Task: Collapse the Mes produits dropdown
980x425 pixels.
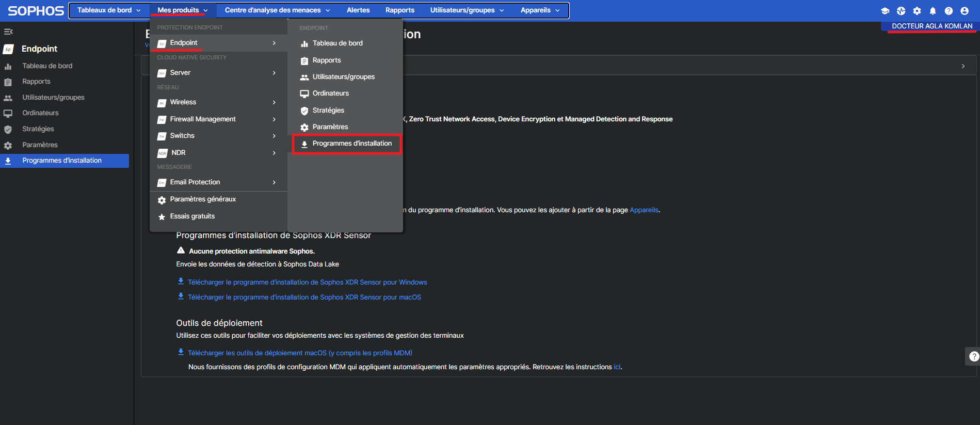Action: 183,10
